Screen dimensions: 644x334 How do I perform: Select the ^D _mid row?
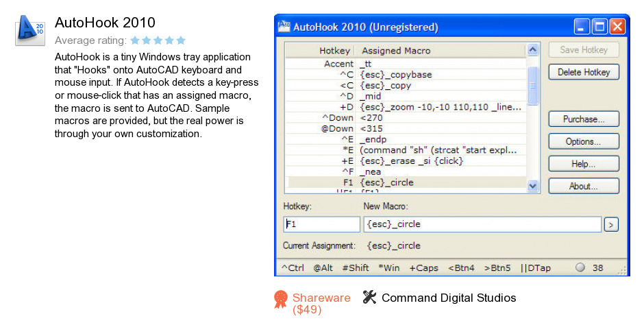click(x=406, y=96)
